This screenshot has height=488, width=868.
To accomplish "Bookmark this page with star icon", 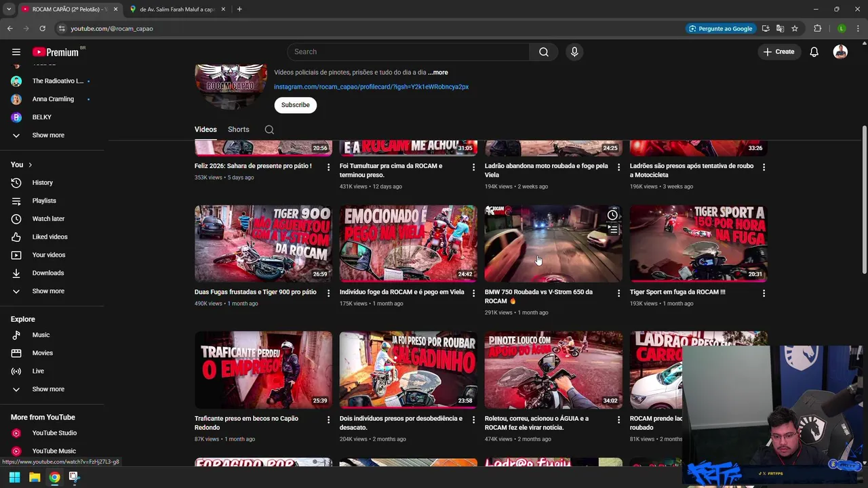I will tap(794, 28).
